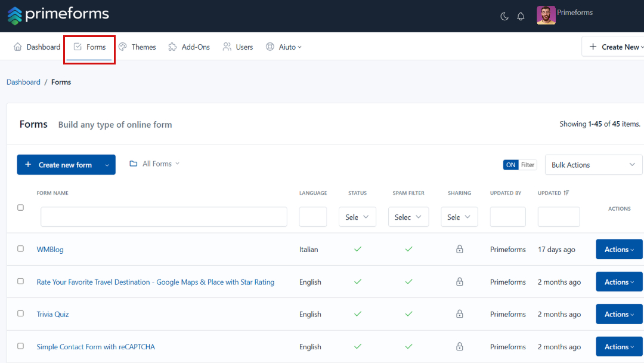The image size is (644, 363).
Task: Open the Primeforms user avatar
Action: [546, 15]
